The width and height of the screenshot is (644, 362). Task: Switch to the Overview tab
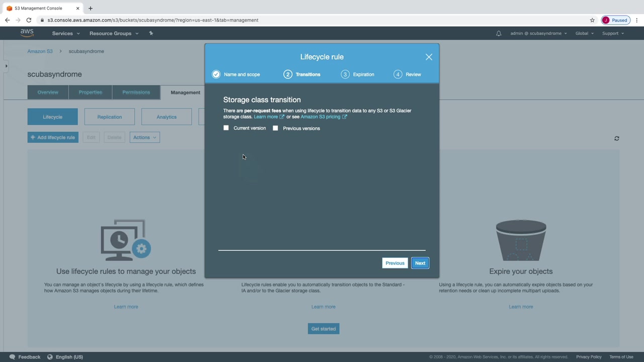(x=48, y=92)
